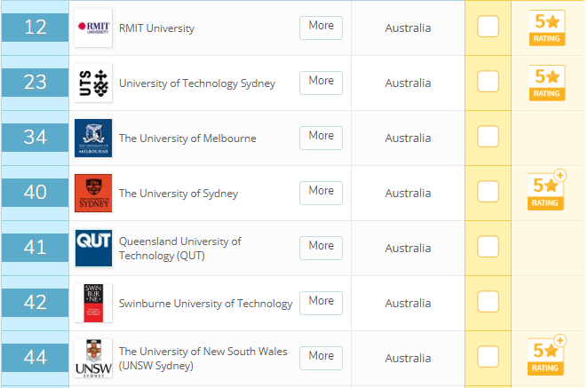Open University of Sydney 5 star plus rating
The width and height of the screenshot is (588, 388).
(x=547, y=190)
